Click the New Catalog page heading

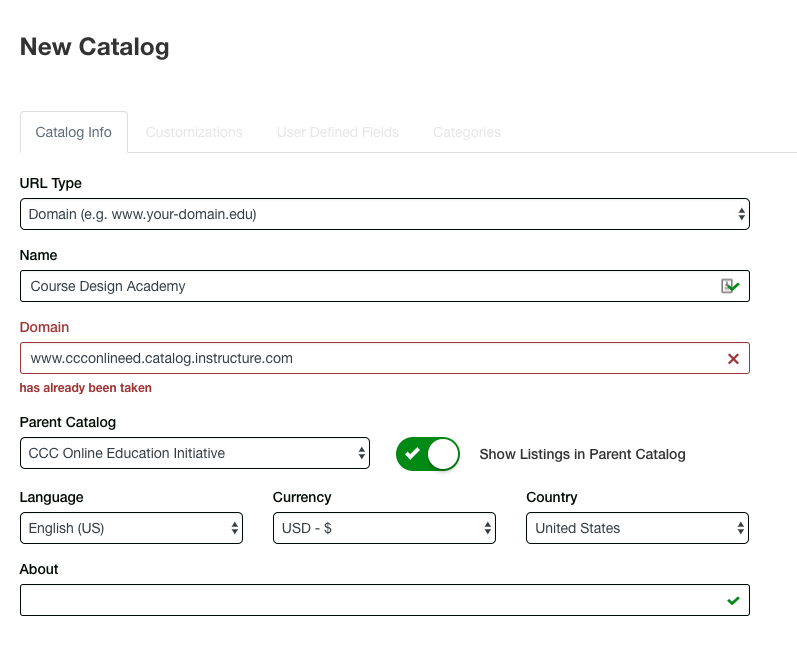(x=95, y=47)
